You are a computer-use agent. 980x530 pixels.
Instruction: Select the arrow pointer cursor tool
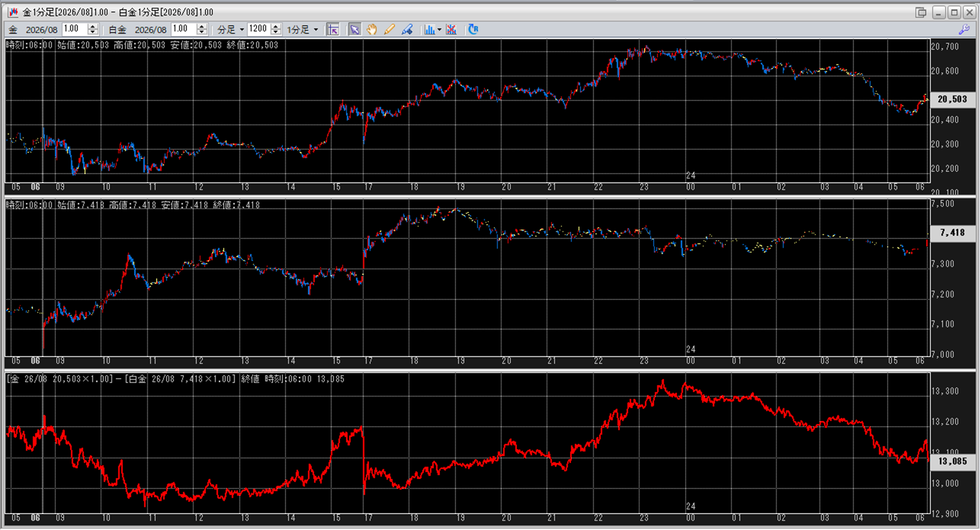(355, 30)
